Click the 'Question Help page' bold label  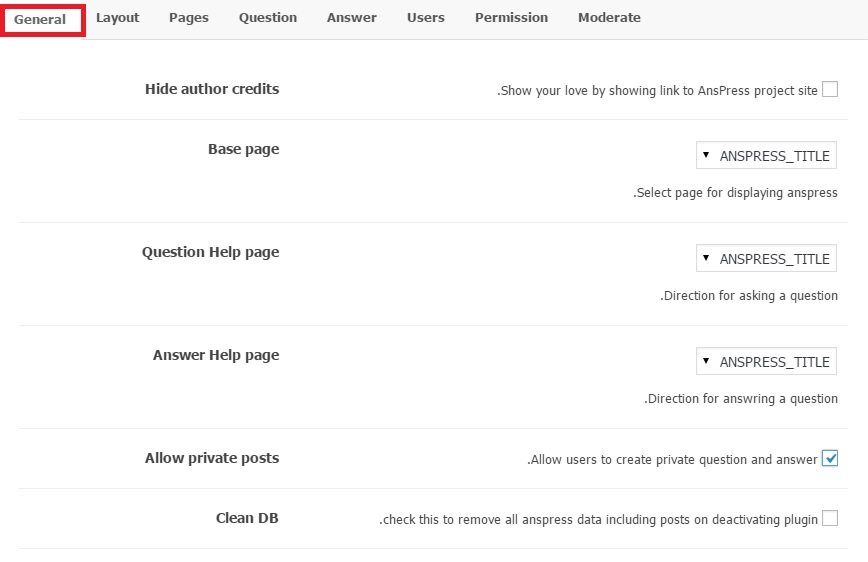point(210,252)
